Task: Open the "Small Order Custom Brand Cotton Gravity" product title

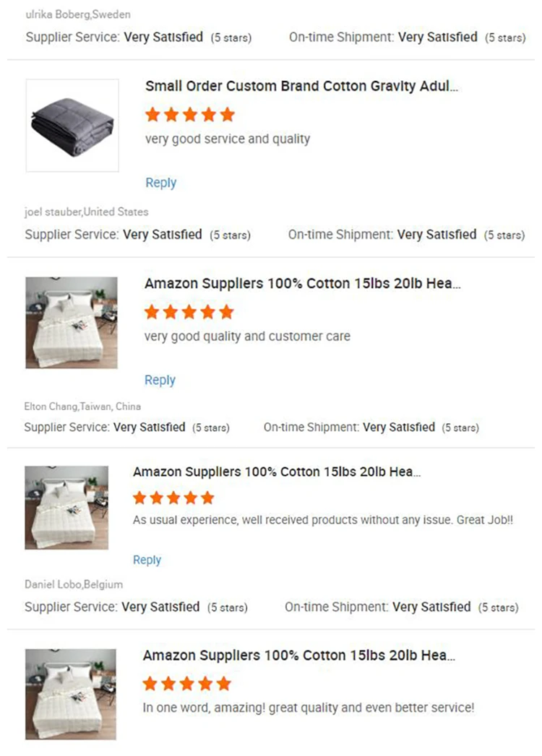Action: [301, 87]
